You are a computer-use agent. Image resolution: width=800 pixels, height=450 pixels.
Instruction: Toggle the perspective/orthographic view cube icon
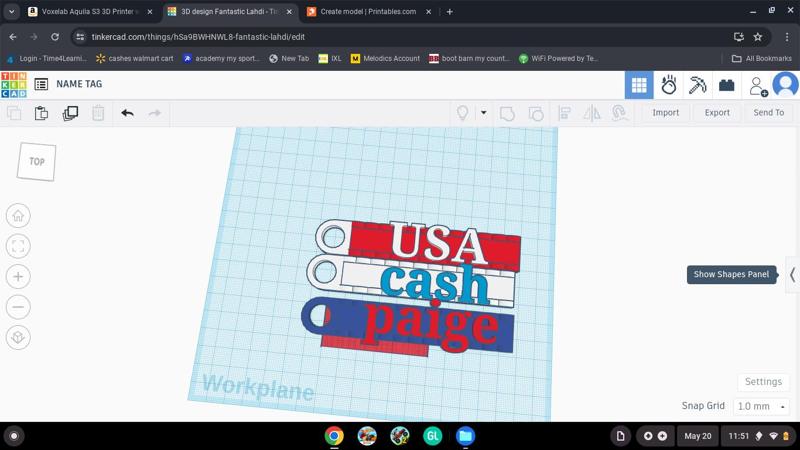click(18, 337)
